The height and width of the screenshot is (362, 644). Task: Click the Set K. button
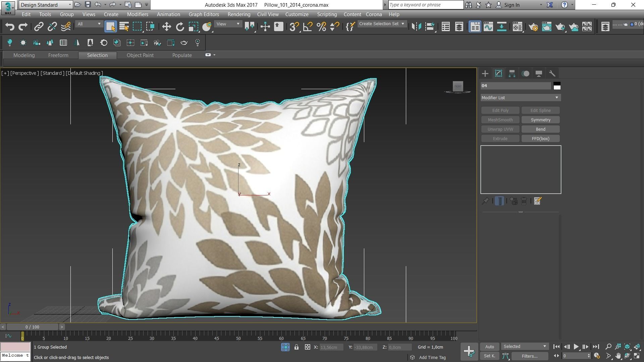coord(489,356)
